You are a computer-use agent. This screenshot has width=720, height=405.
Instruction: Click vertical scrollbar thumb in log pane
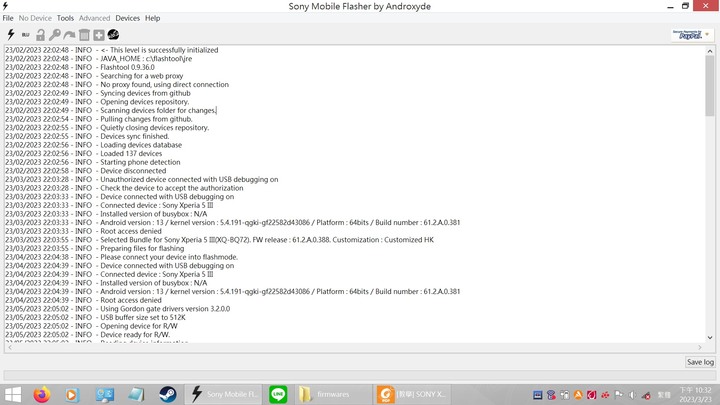[710, 86]
